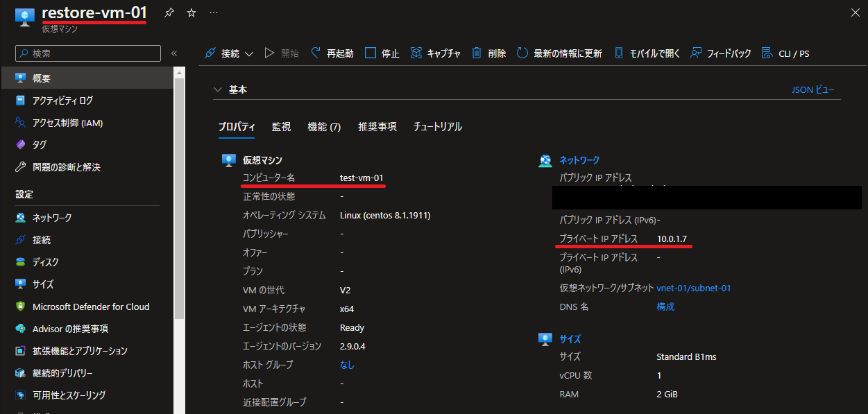The image size is (868, 414).
Task: Open the JSON ビュー link
Action: [813, 90]
